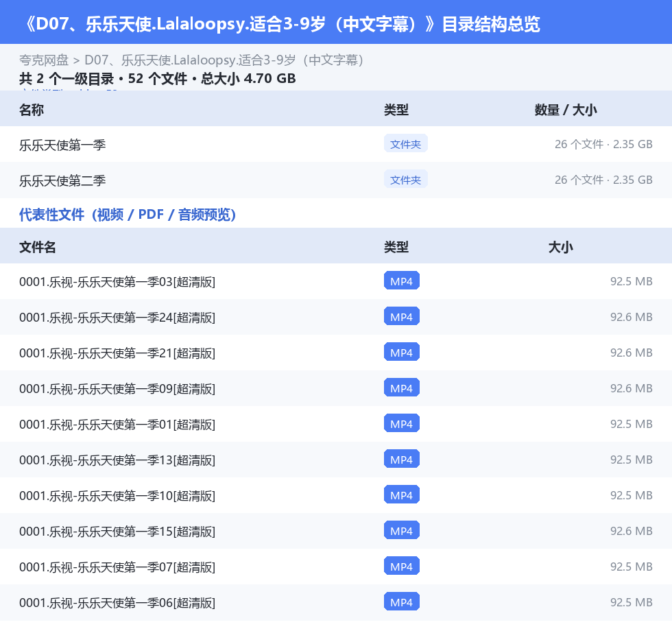The width and height of the screenshot is (672, 642).
Task: Select file 乐乐天使第一季24[超清版]
Action: pos(117,318)
